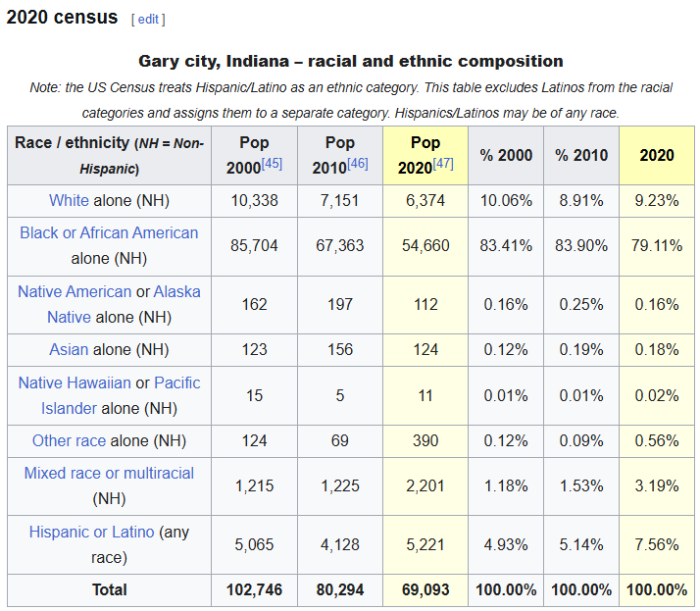Click the cell showing 10,338

(x=255, y=201)
